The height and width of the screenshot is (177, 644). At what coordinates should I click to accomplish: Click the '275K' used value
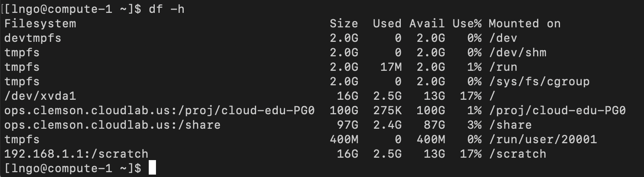(x=387, y=111)
